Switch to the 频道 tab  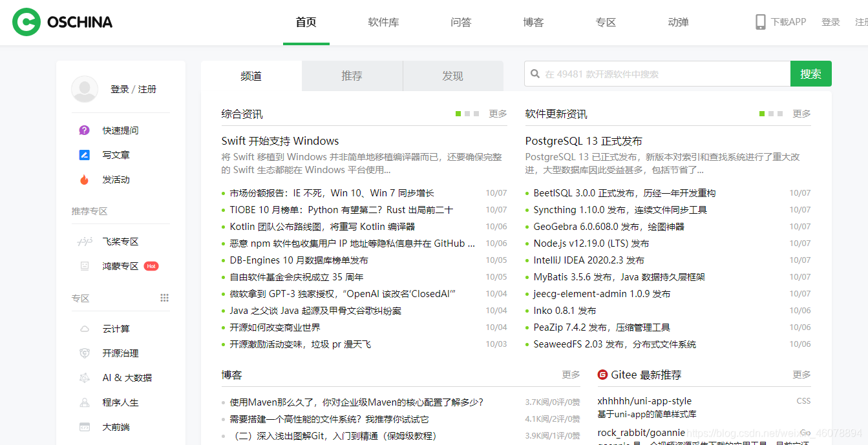pyautogui.click(x=251, y=76)
